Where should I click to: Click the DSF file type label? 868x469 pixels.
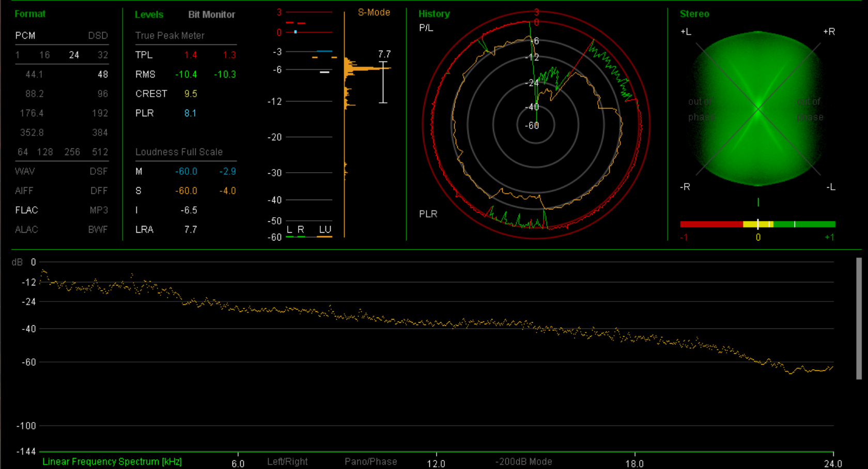click(99, 172)
